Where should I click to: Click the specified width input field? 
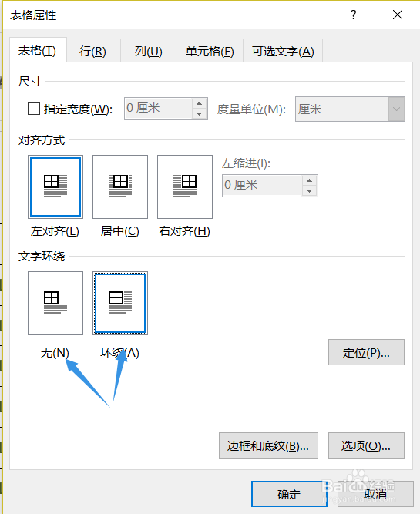158,109
